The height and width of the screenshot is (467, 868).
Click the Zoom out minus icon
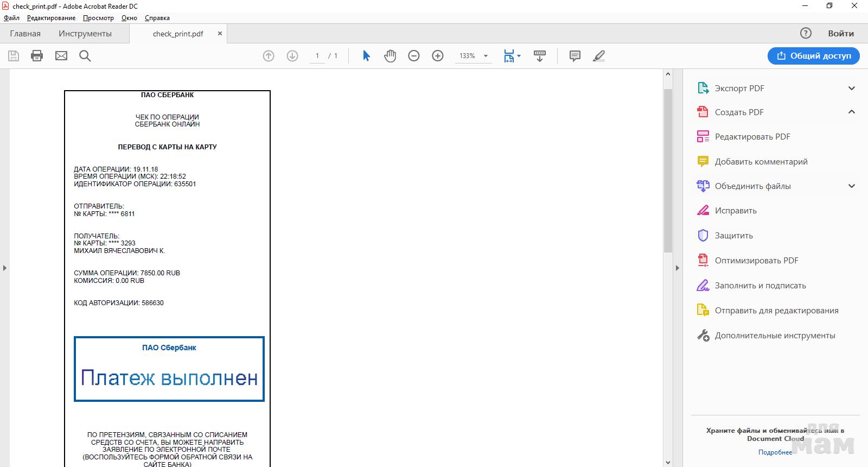pyautogui.click(x=414, y=56)
